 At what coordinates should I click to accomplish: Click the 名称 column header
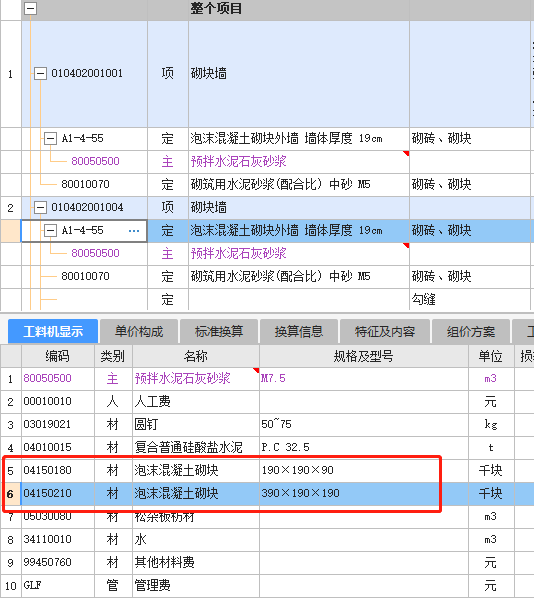click(196, 356)
